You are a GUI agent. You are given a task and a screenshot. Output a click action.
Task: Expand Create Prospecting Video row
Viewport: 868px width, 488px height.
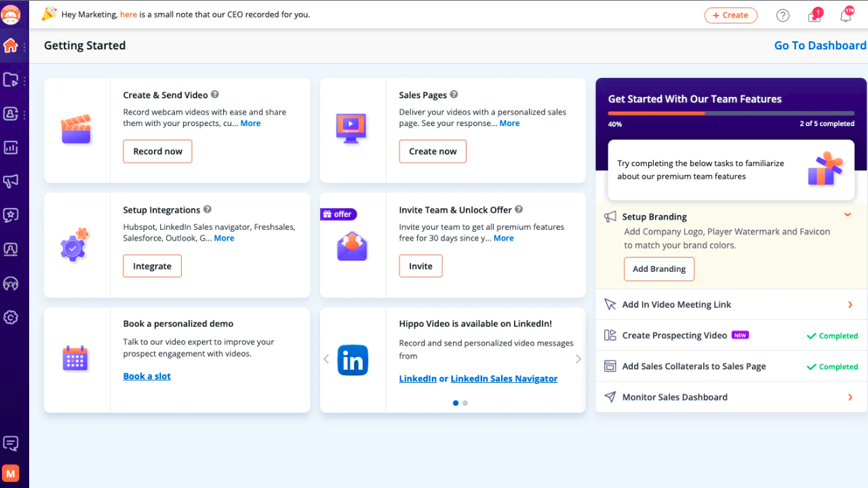(x=732, y=335)
